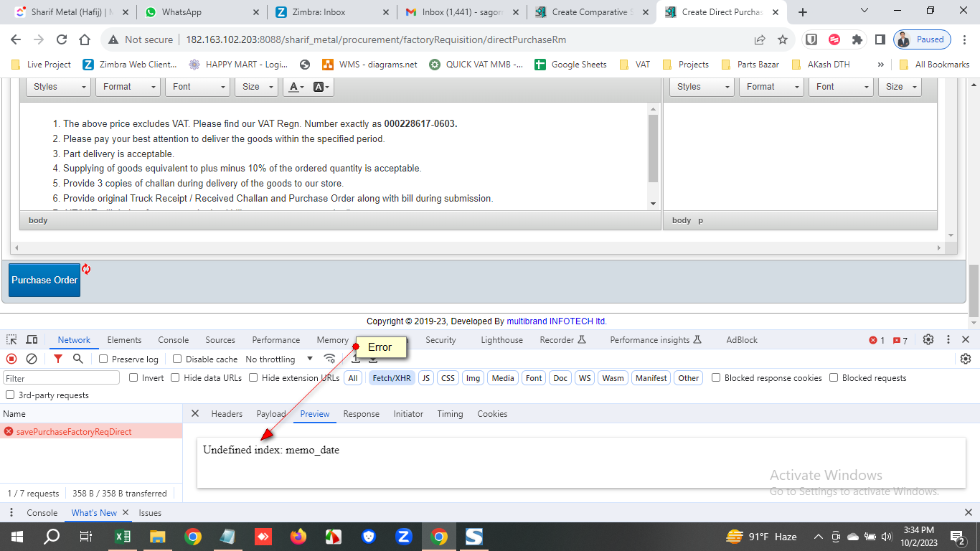Click the share page icon in address bar
This screenshot has height=551, width=980.
(x=760, y=40)
